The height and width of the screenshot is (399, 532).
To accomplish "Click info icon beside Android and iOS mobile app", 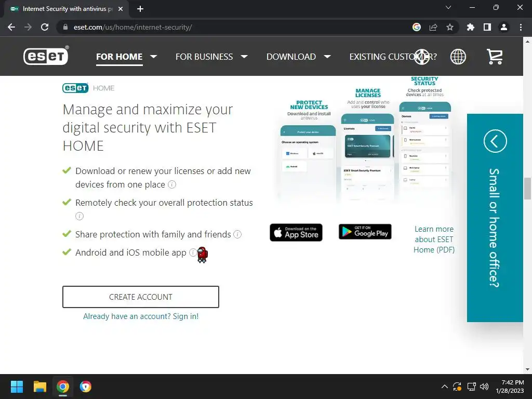I will pos(192,252).
